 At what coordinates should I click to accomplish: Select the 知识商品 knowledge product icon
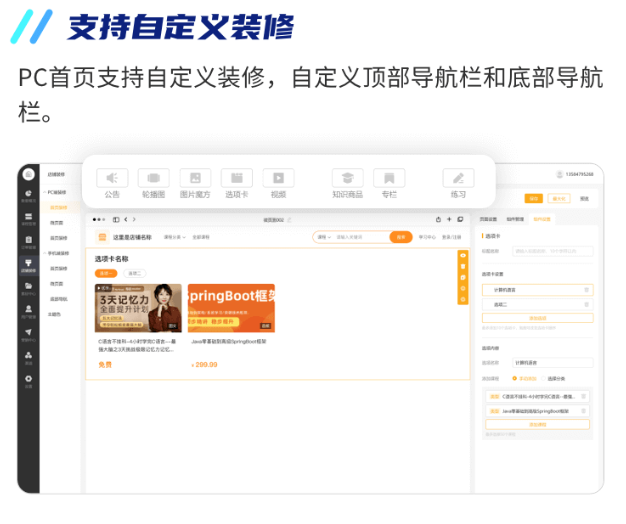click(347, 178)
